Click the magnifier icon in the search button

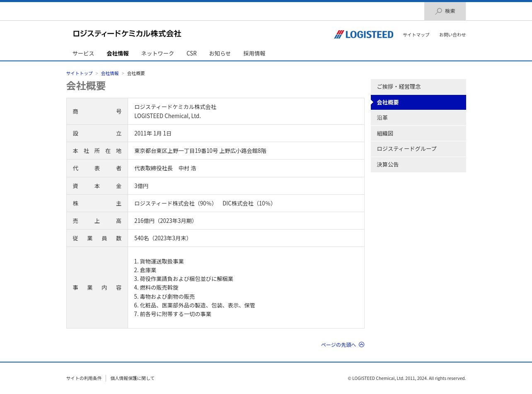pos(438,11)
